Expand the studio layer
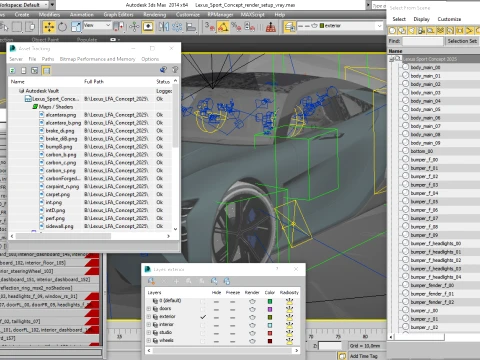 (148, 333)
